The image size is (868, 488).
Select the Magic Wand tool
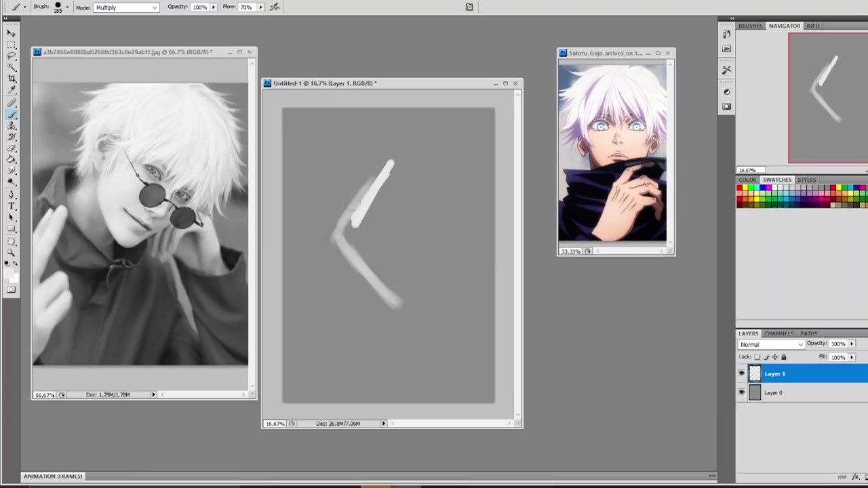click(12, 67)
